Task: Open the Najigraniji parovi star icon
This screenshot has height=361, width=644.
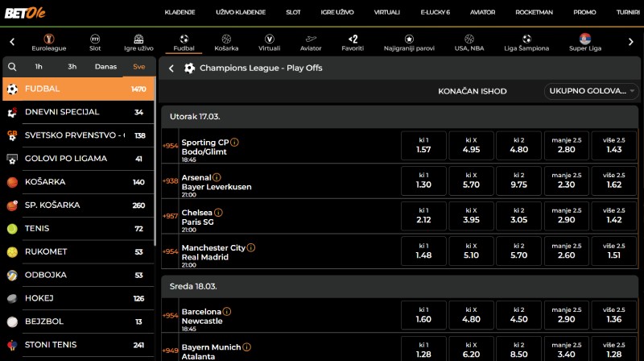Action: (x=409, y=39)
